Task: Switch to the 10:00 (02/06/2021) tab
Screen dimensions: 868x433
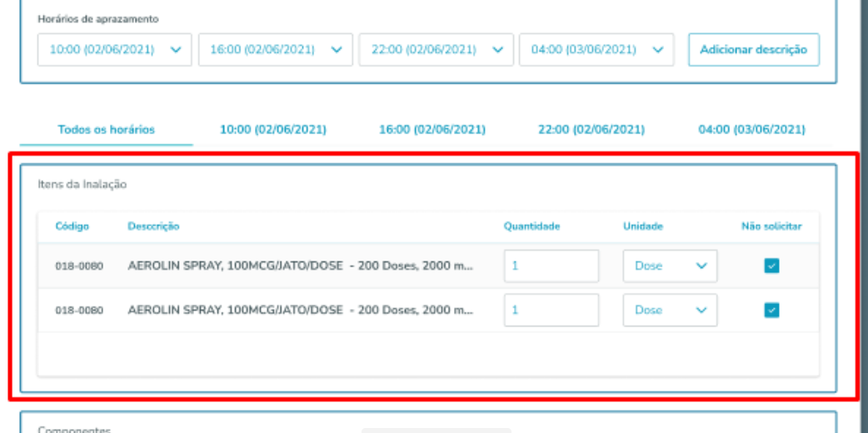Action: coord(273,130)
